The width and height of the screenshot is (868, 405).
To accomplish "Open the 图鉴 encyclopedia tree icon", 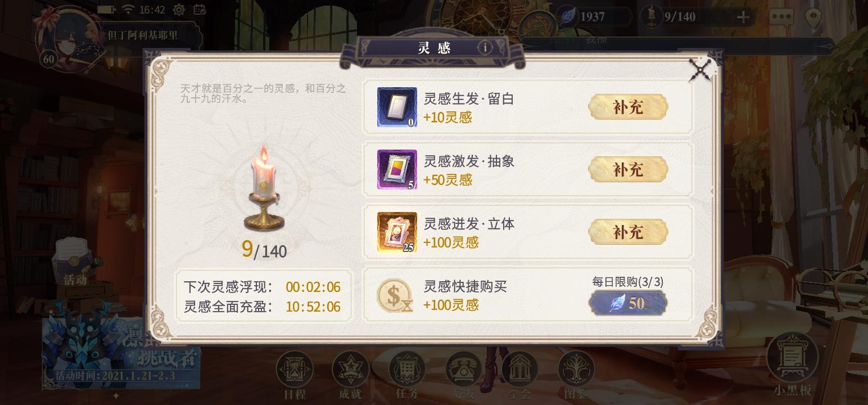I will (576, 368).
